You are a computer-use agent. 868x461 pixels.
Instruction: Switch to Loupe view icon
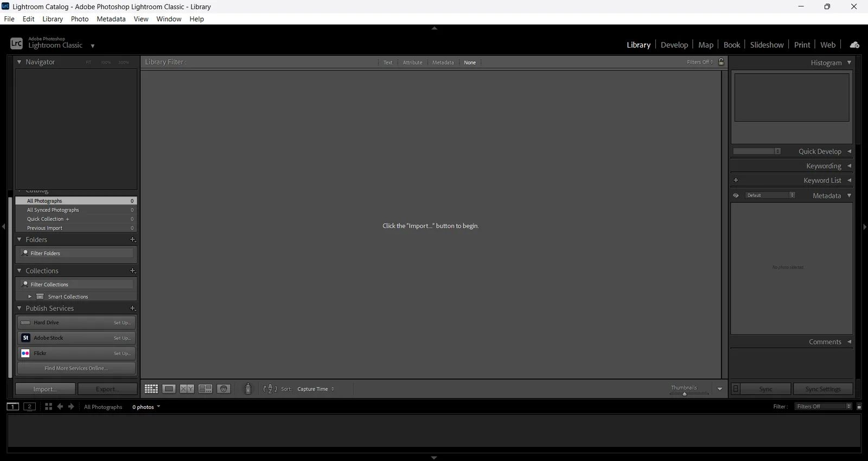click(169, 389)
